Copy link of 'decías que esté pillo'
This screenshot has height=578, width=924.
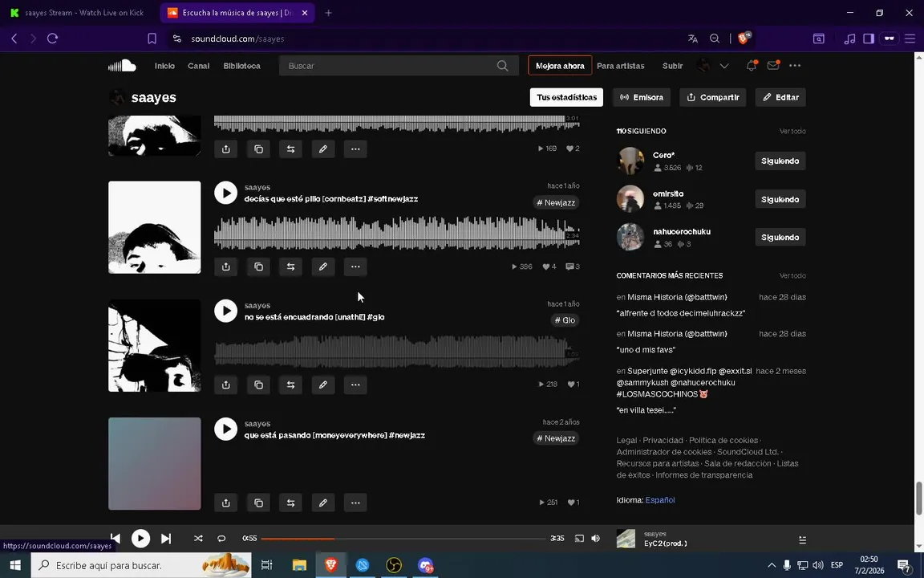coord(258,267)
